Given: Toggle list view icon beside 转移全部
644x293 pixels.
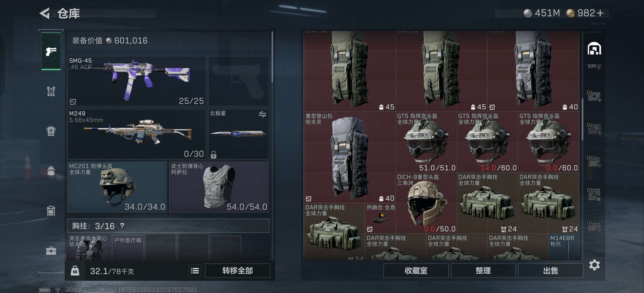Looking at the screenshot, I should coord(195,271).
